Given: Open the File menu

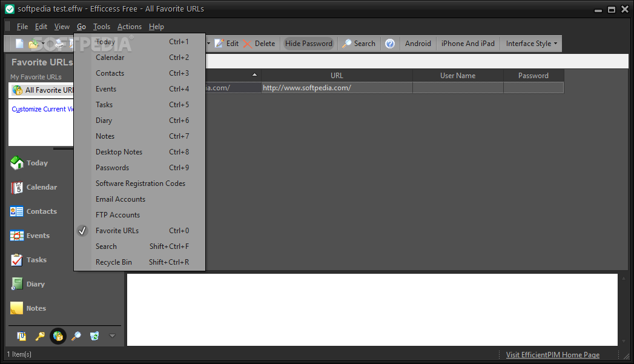Looking at the screenshot, I should pos(22,27).
